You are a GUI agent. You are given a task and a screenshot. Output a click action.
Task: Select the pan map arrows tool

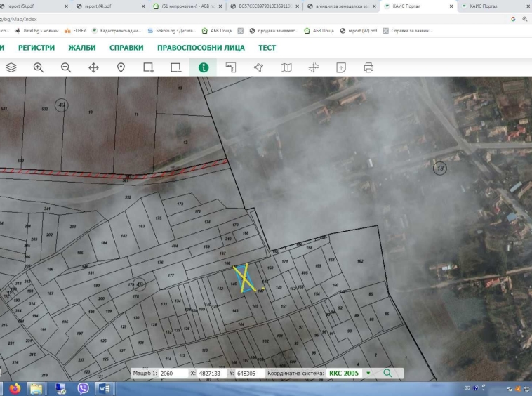point(93,67)
